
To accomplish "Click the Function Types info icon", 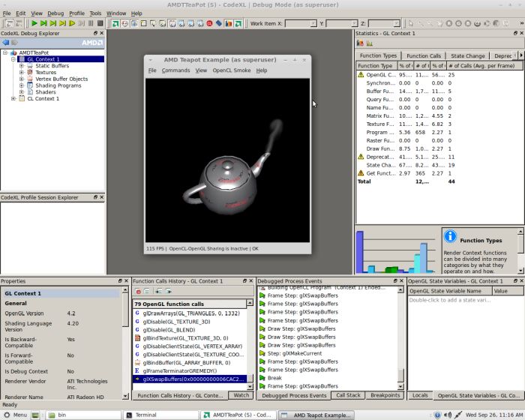I will [x=450, y=236].
